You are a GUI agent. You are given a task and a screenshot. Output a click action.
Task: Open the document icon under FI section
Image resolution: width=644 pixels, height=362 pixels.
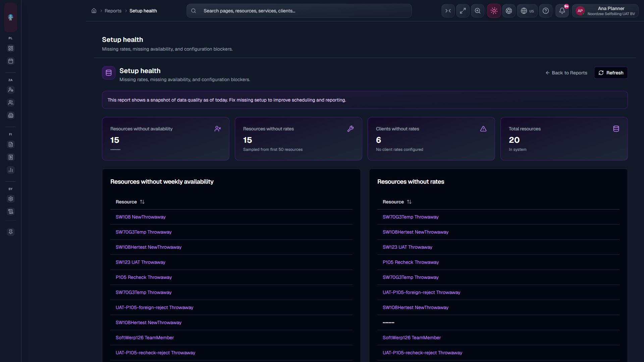pos(11,144)
